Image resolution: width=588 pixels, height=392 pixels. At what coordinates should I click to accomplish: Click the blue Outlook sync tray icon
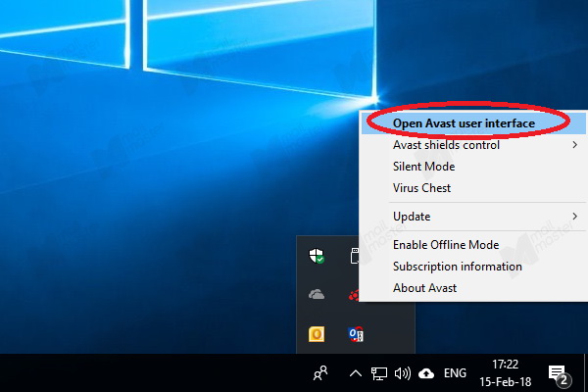click(356, 334)
